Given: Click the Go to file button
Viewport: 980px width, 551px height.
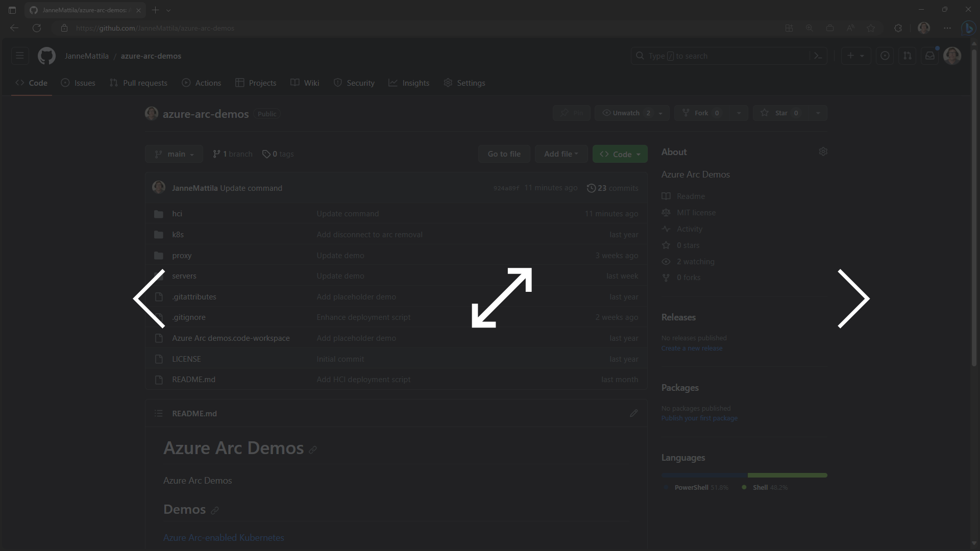Looking at the screenshot, I should pyautogui.click(x=504, y=154).
